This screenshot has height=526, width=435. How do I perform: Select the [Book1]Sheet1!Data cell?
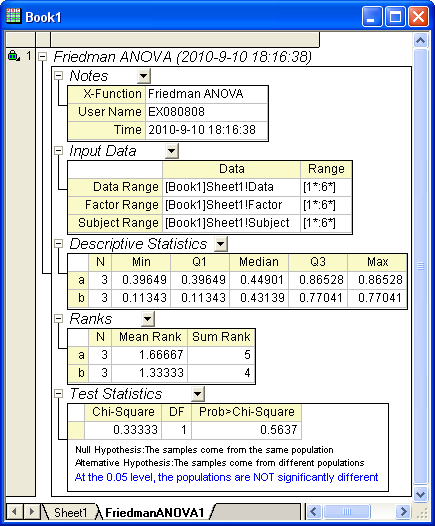coord(231,187)
